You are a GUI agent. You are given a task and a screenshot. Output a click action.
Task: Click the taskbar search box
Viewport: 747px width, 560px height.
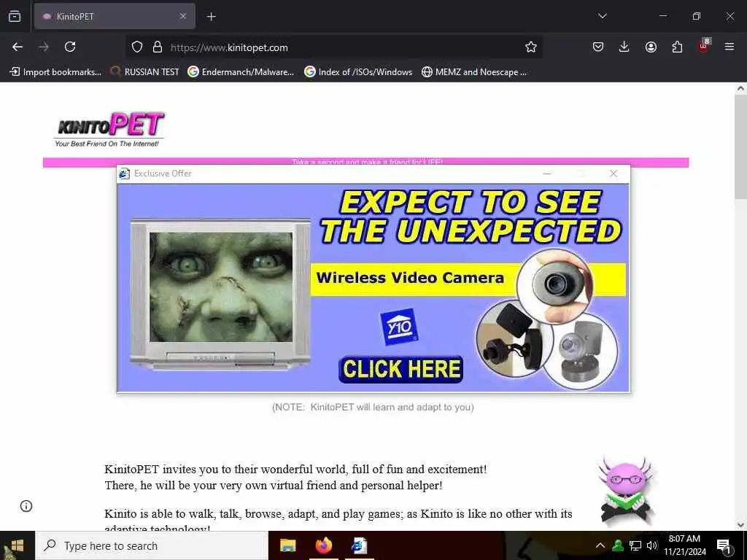(152, 545)
